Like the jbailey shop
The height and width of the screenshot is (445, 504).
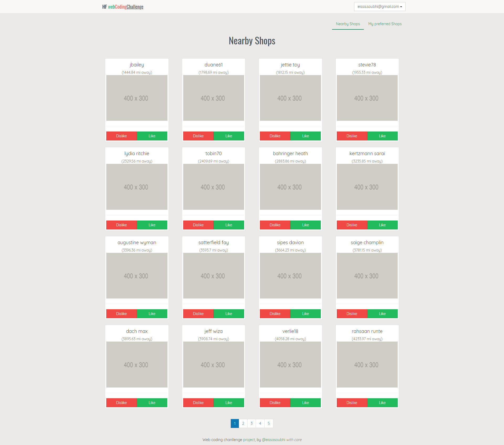click(x=152, y=136)
